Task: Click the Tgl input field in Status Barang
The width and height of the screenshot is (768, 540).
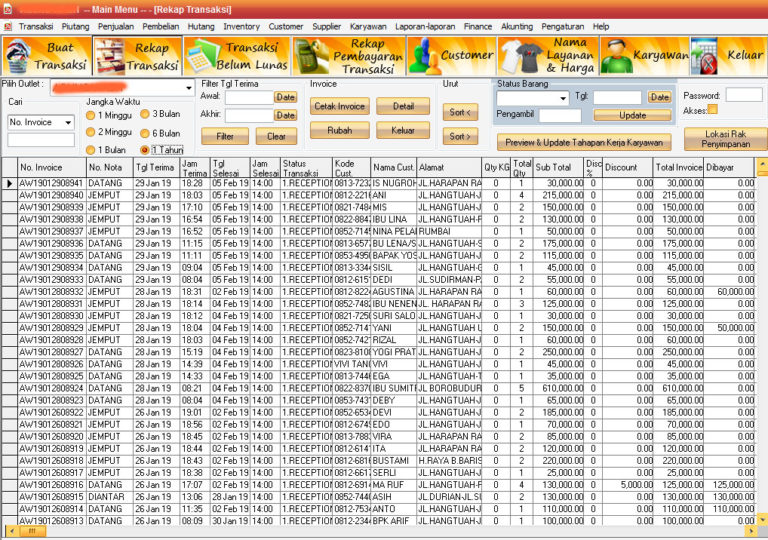Action: (x=617, y=98)
